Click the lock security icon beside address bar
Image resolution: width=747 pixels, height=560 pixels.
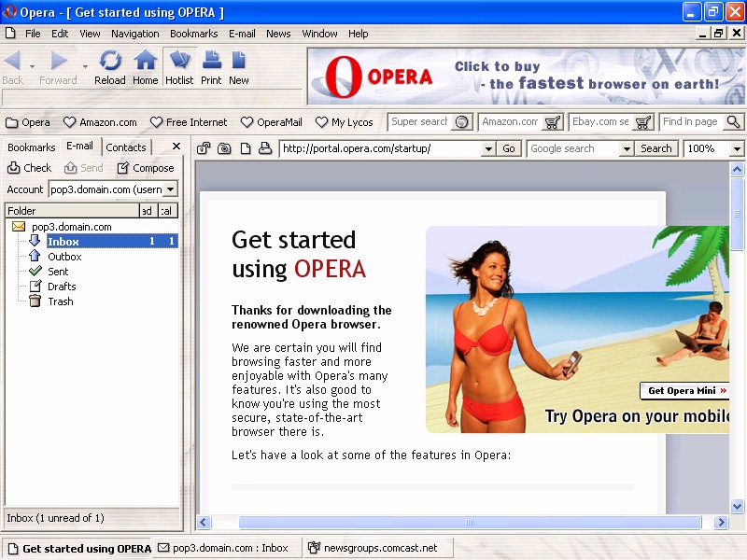click(204, 149)
